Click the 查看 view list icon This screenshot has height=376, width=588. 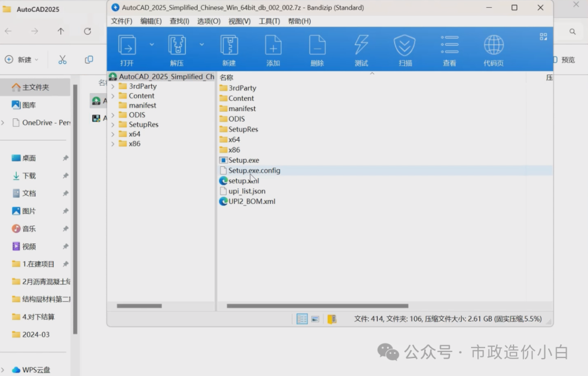(x=449, y=50)
